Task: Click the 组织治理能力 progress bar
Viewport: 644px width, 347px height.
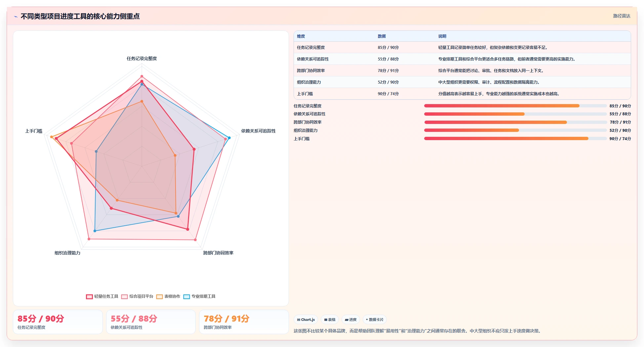Action: (515, 130)
